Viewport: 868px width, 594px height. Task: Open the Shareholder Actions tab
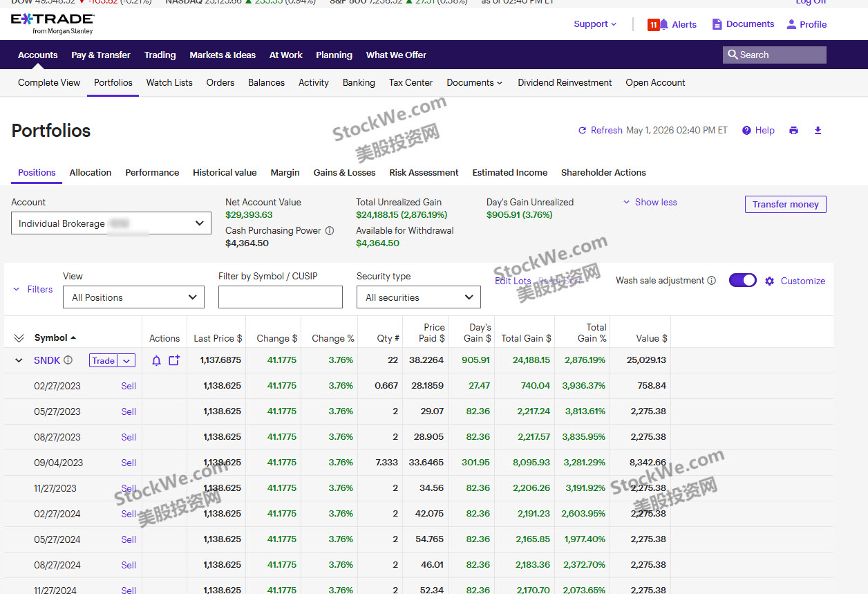click(x=603, y=173)
